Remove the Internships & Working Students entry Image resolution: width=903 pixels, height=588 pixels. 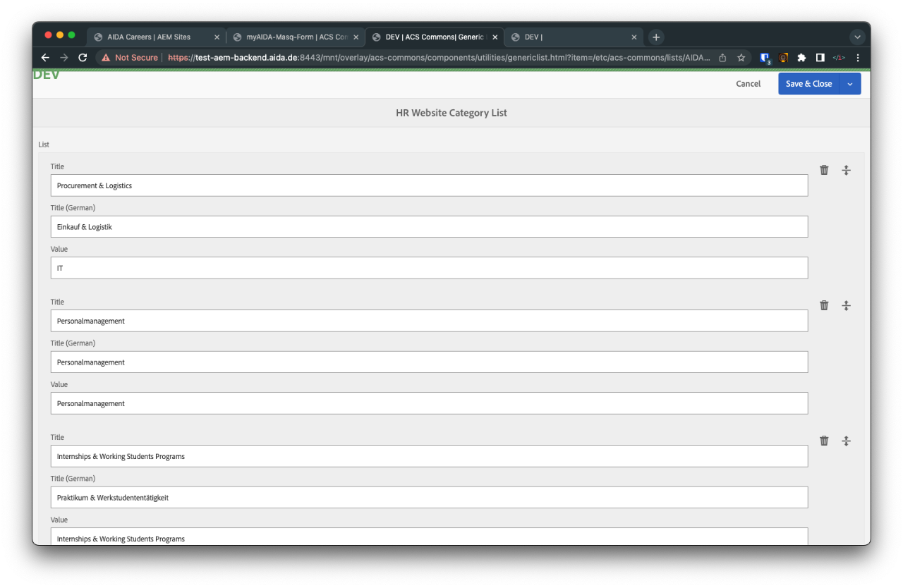click(824, 440)
